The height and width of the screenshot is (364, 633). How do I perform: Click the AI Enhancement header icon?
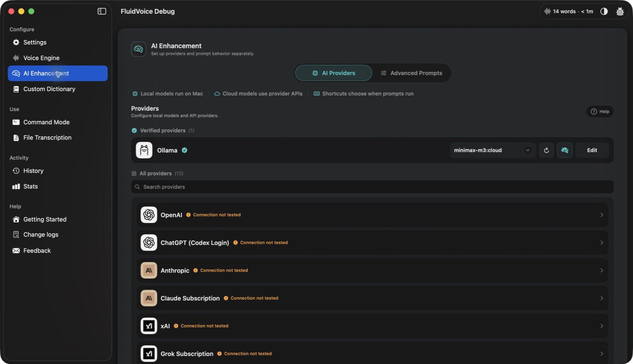click(139, 49)
